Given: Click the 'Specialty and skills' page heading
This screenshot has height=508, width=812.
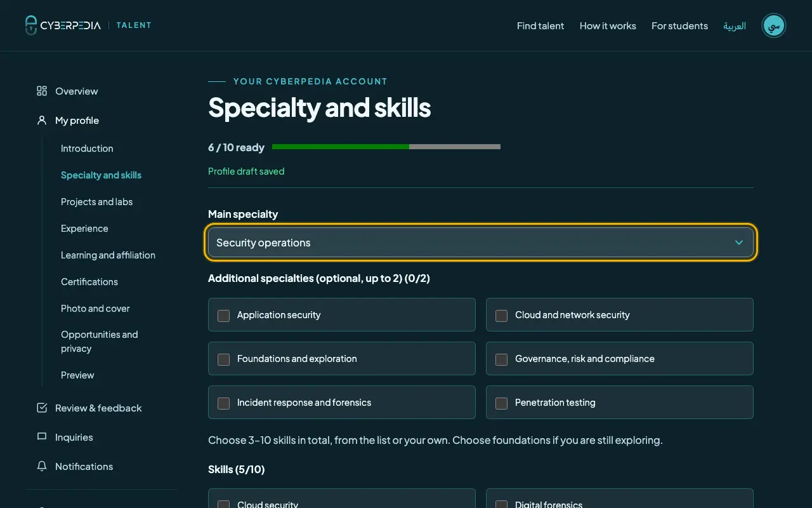Looking at the screenshot, I should click(320, 108).
